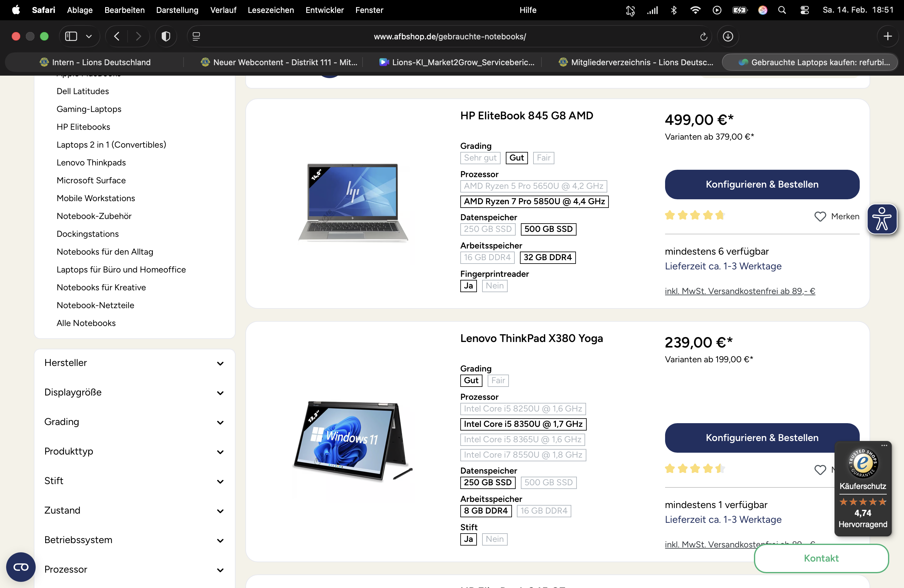Toggle the Safari sidebar icon
904x588 pixels.
click(x=71, y=37)
